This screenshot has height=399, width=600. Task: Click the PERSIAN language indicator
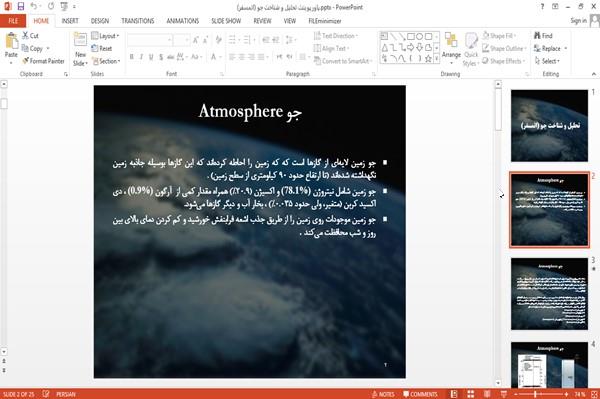[66, 394]
